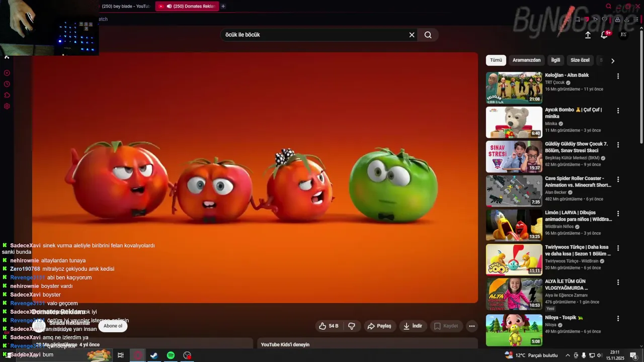The width and height of the screenshot is (644, 362).
Task: Open Opera GX in the taskbar
Action: 137,355
